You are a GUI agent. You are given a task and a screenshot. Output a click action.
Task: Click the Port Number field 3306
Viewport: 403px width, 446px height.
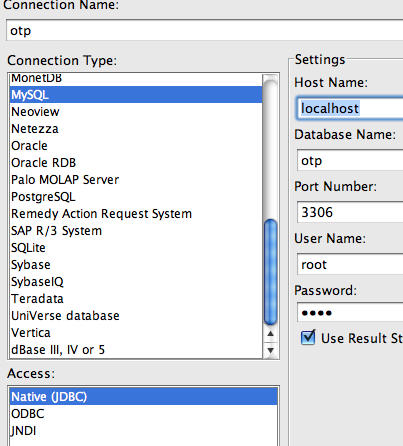click(x=350, y=212)
